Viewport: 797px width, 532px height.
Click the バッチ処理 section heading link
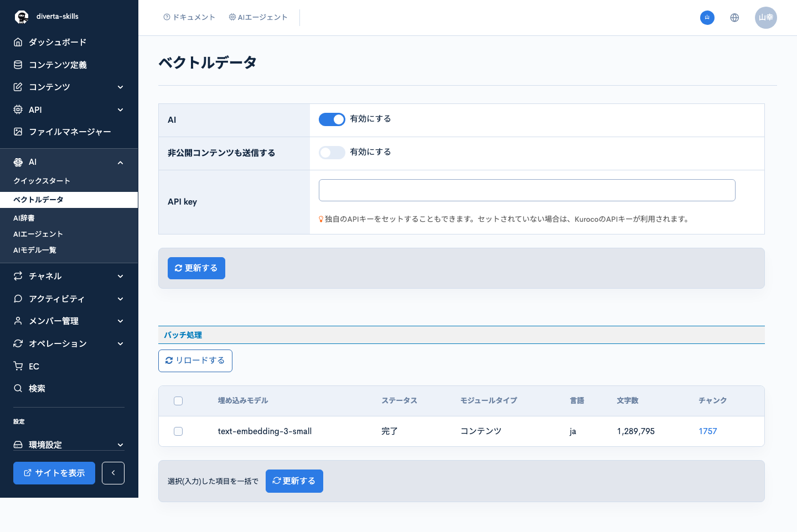point(183,335)
